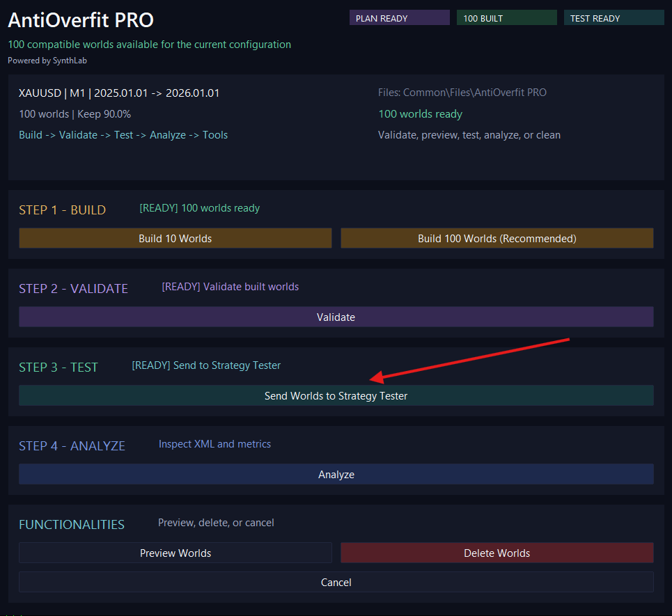Viewport: 672px width, 616px height.
Task: Click '100 compatible worlds available' message
Action: pos(149,45)
